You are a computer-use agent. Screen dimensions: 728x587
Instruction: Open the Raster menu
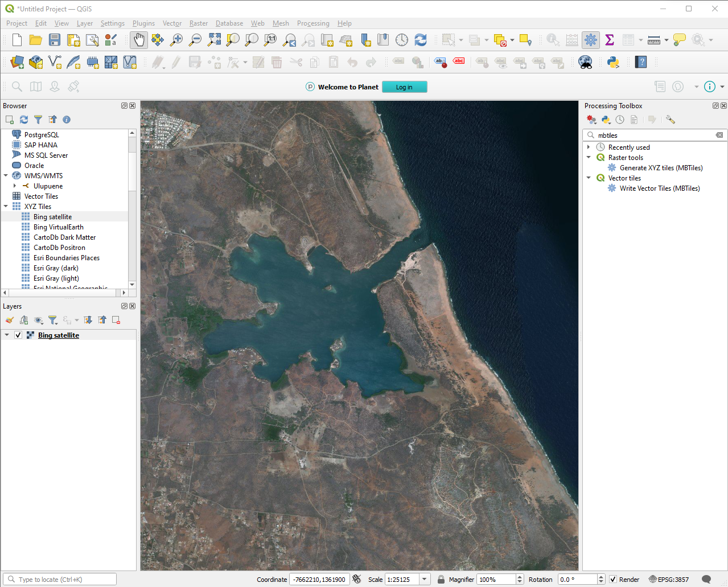(x=198, y=23)
